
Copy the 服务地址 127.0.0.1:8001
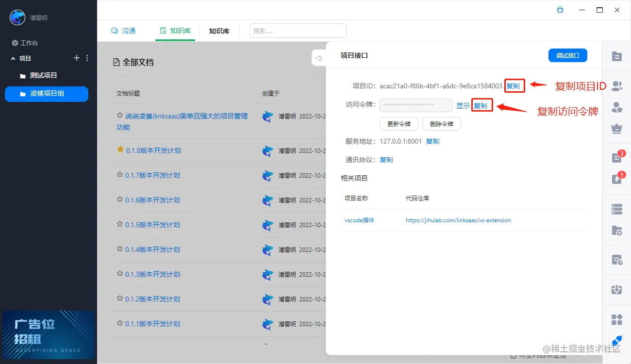[432, 141]
